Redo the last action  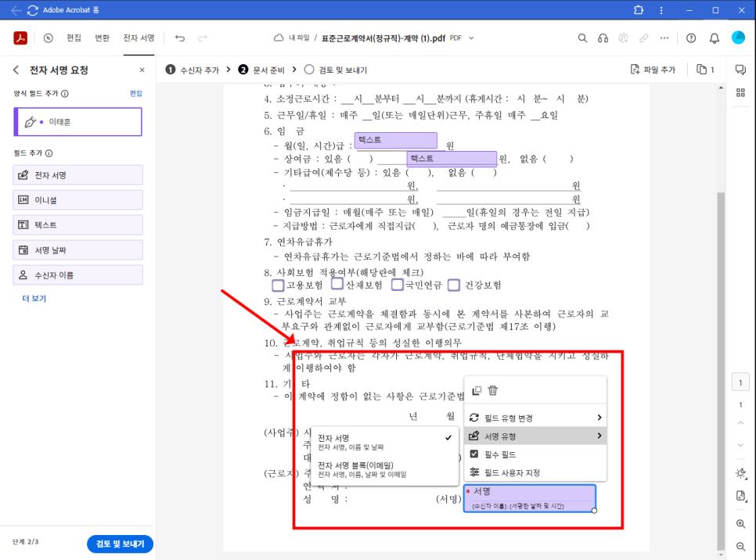[203, 38]
